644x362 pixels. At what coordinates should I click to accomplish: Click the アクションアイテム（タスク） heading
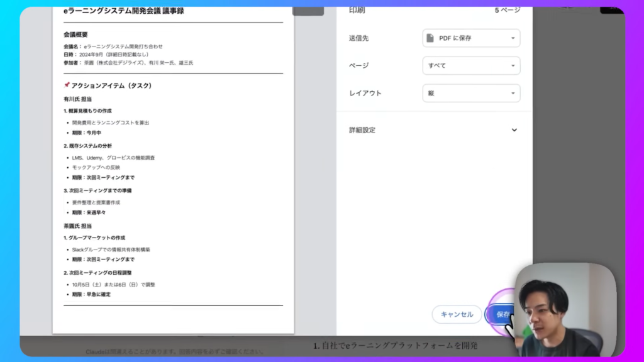point(112,85)
